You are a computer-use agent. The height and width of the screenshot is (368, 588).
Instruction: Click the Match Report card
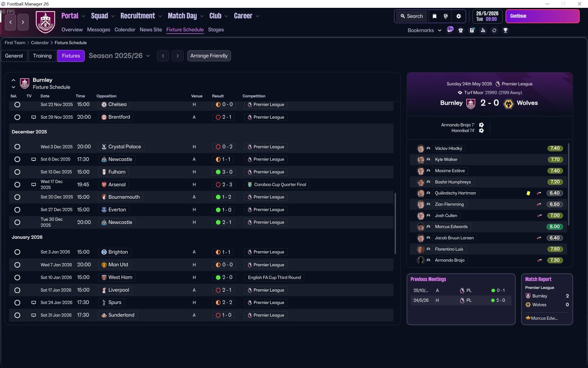pyautogui.click(x=547, y=299)
